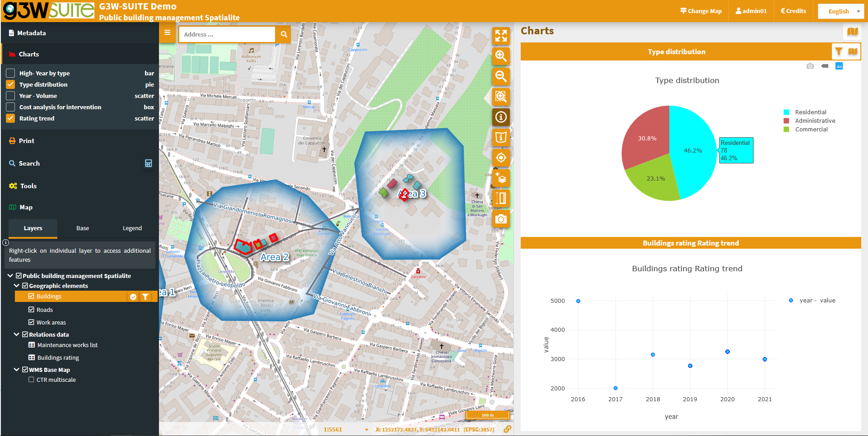Click the 2016 data point at 5000
Screen dimensions: 868x436
click(x=578, y=301)
